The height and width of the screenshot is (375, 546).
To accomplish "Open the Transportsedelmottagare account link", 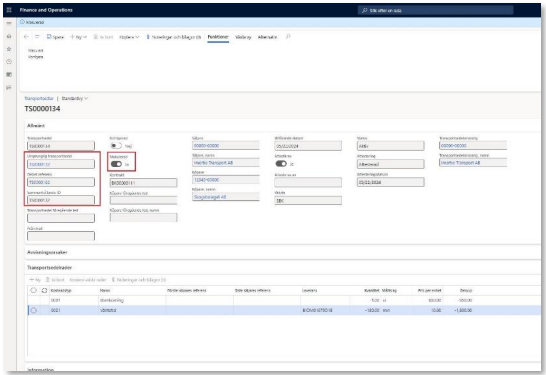I will [454, 146].
